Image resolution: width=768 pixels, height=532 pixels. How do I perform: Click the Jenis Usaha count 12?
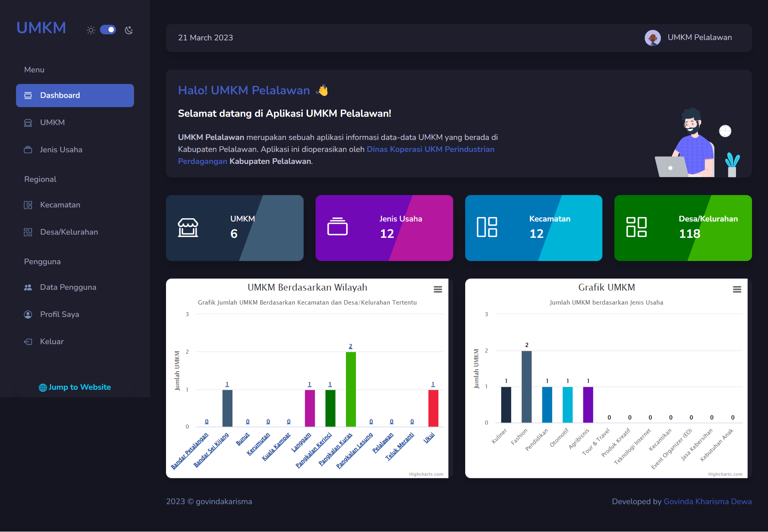pyautogui.click(x=387, y=234)
